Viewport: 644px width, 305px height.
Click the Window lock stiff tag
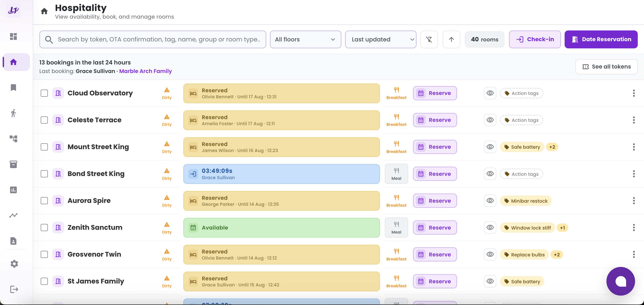click(527, 228)
